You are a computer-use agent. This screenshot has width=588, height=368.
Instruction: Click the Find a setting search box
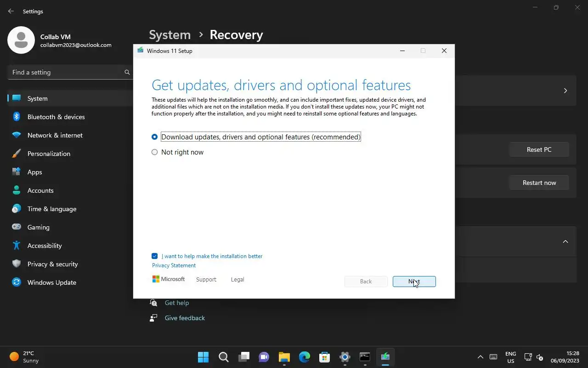click(x=70, y=72)
